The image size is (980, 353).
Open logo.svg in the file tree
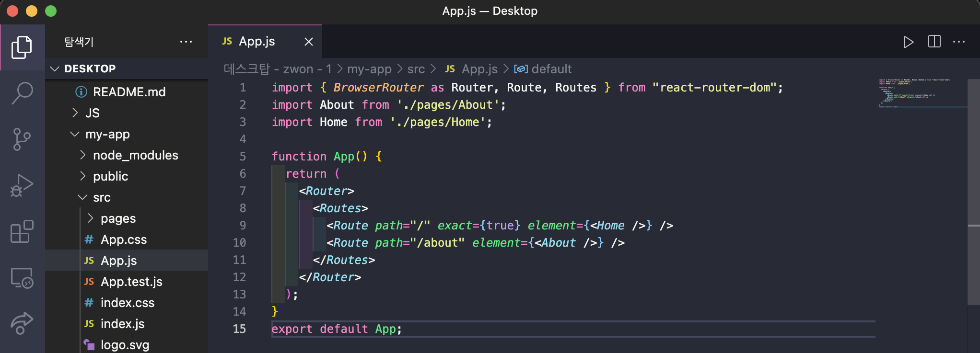click(x=125, y=345)
